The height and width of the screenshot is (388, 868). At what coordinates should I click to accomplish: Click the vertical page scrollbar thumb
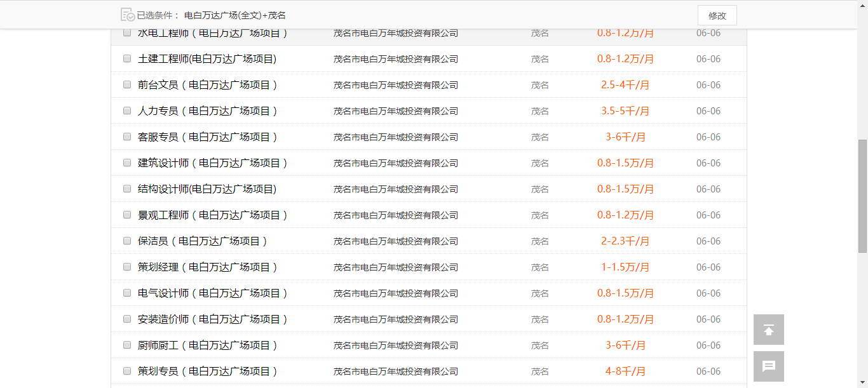coord(862,196)
